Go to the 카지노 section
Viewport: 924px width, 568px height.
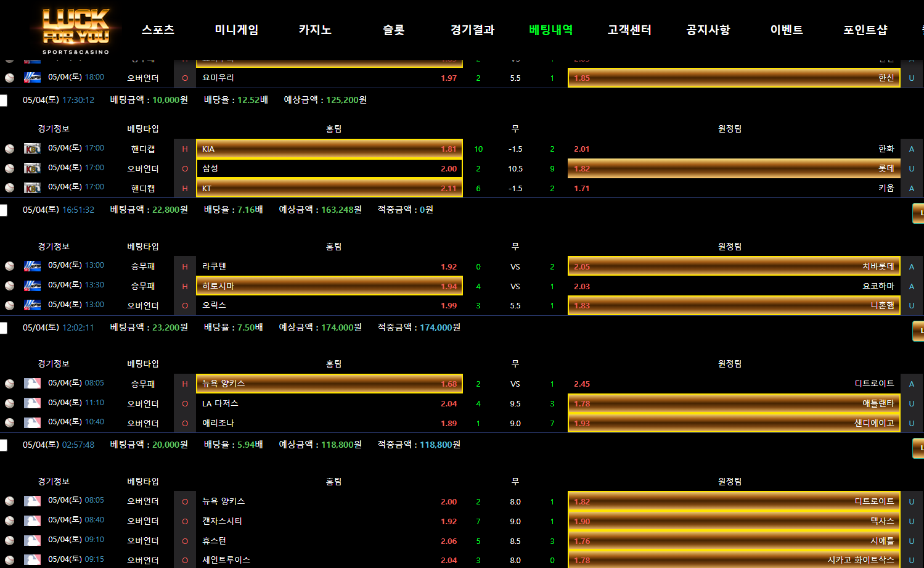(x=315, y=30)
